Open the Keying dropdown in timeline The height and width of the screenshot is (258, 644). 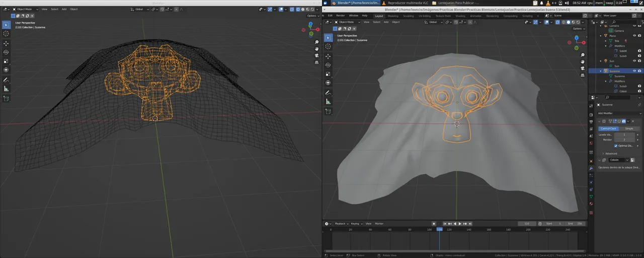356,223
